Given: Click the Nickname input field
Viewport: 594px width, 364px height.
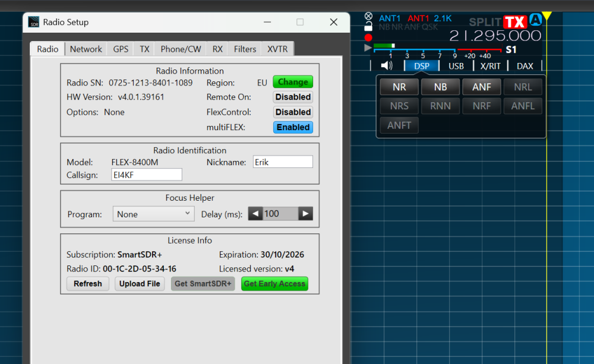Looking at the screenshot, I should coord(283,162).
